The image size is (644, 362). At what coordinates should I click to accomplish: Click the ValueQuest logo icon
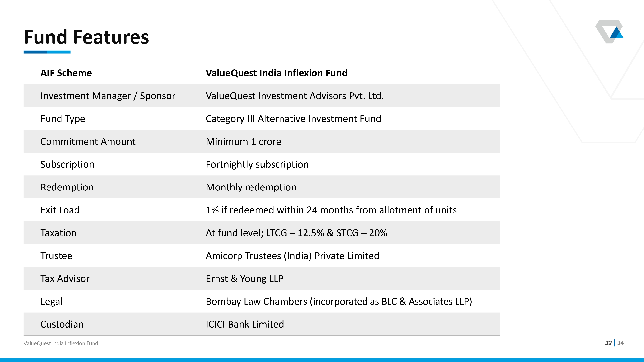[x=610, y=32]
